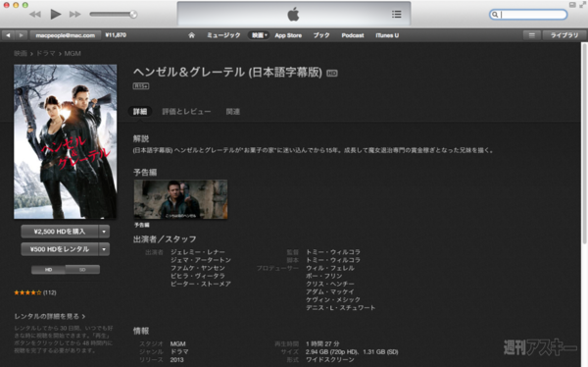Click the star rating (112)
The width and height of the screenshot is (588, 367).
(x=35, y=292)
